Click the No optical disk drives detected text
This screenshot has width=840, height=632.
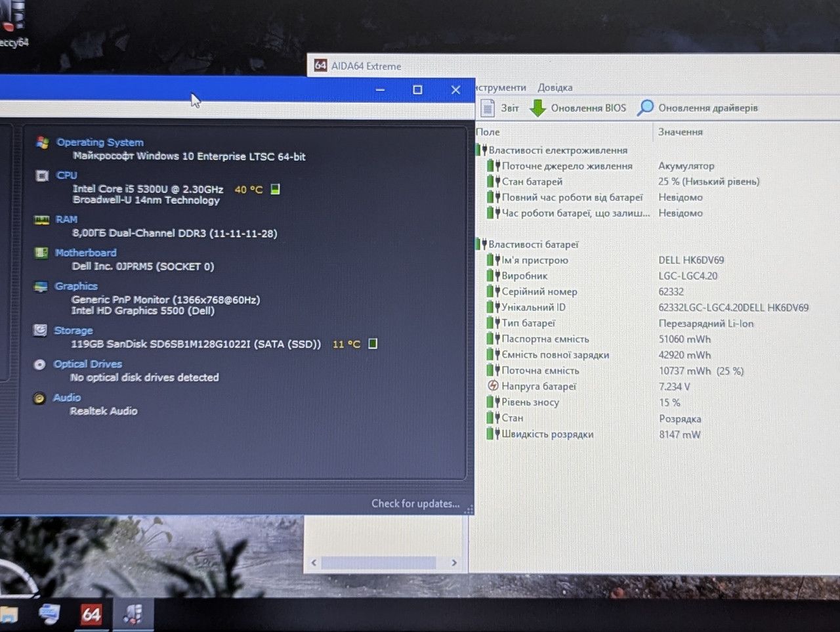(x=144, y=377)
